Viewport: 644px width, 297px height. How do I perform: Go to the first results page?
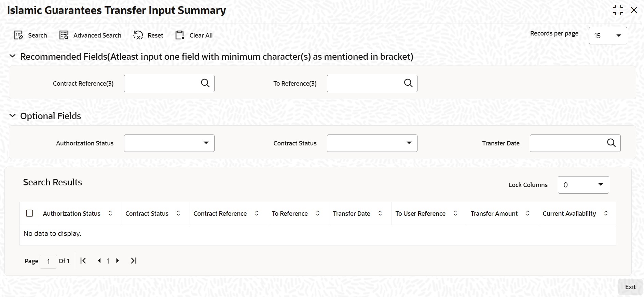(83, 261)
